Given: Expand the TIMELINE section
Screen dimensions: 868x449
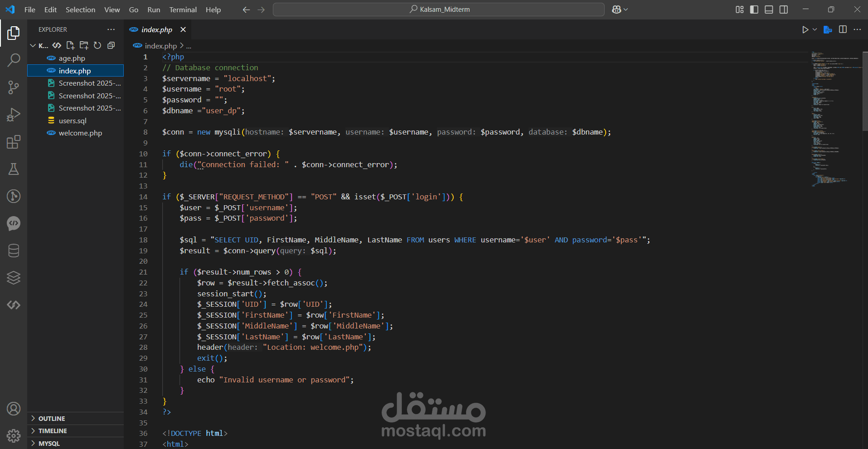Looking at the screenshot, I should click(x=75, y=431).
